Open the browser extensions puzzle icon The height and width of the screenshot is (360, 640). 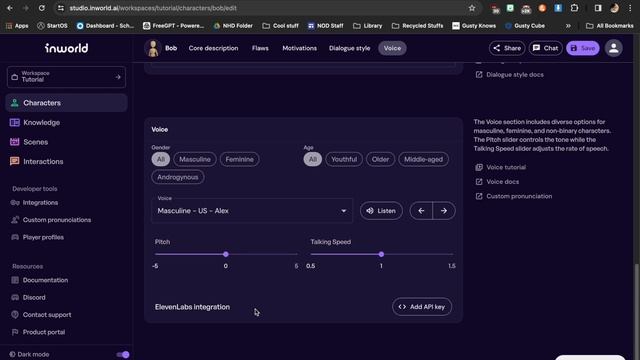(x=574, y=8)
